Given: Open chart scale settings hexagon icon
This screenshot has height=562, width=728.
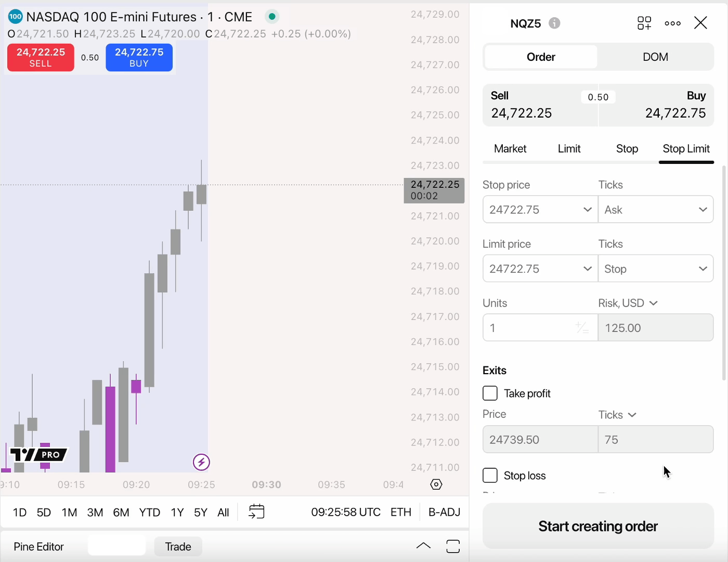Looking at the screenshot, I should pyautogui.click(x=436, y=484).
